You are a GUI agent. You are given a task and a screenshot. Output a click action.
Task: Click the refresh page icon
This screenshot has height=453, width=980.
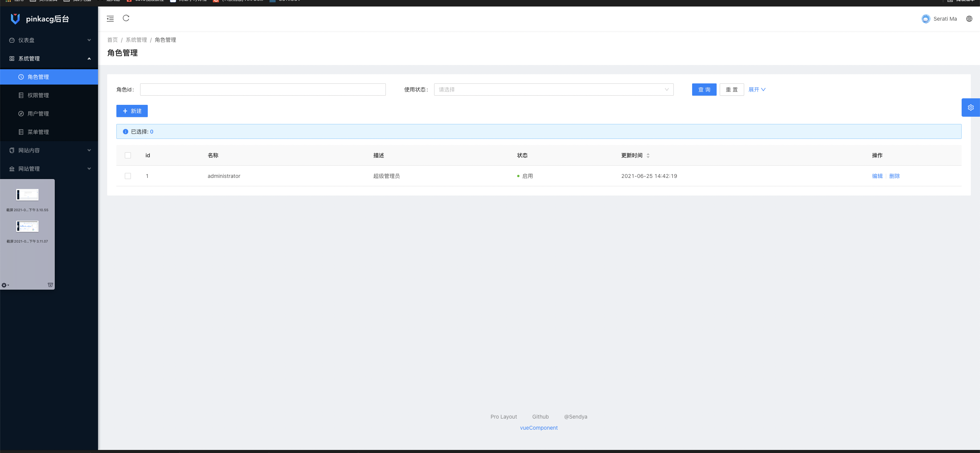click(126, 18)
